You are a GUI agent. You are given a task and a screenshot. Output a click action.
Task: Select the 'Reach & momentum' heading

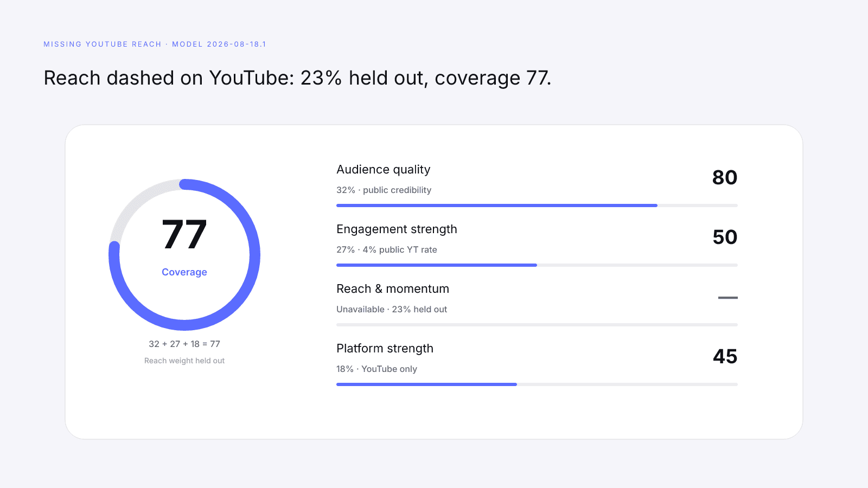393,289
